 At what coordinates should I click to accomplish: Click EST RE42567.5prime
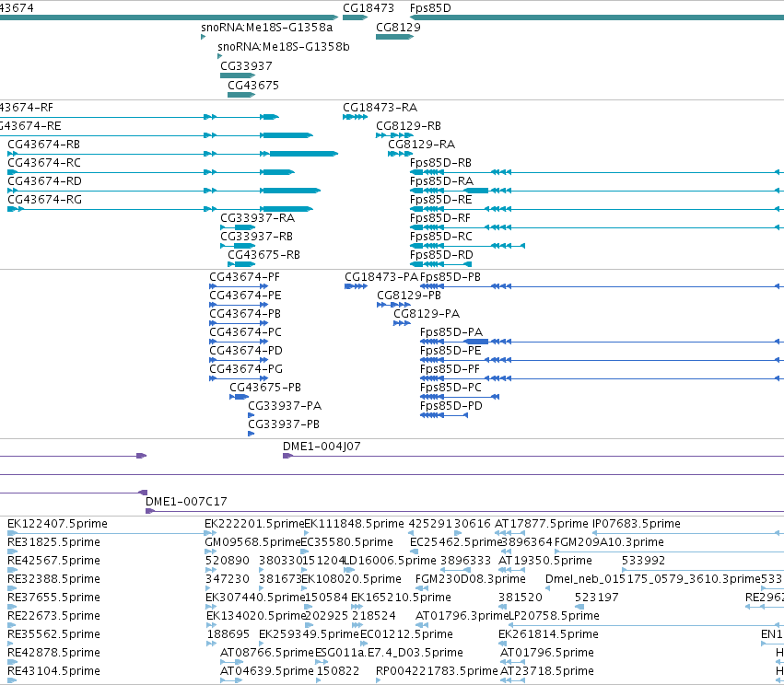click(53, 561)
